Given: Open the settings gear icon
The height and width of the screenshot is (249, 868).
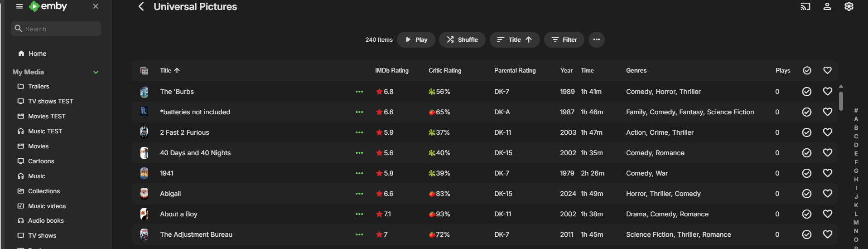Looking at the screenshot, I should (849, 6).
